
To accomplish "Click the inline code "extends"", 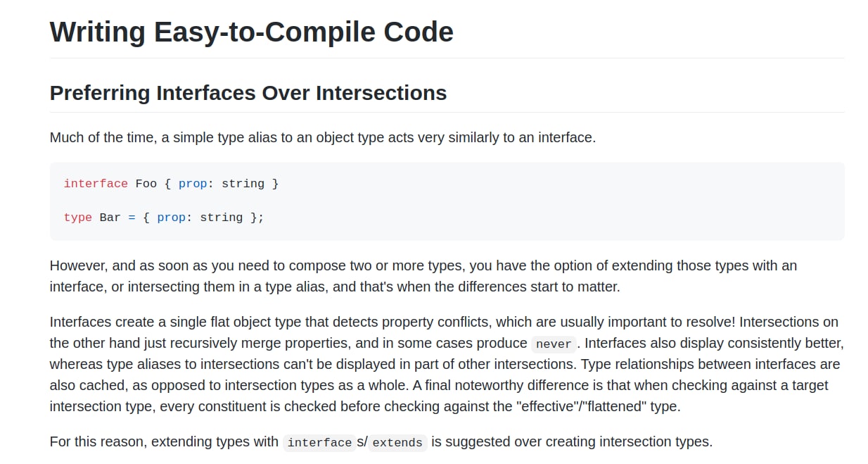I will click(397, 443).
